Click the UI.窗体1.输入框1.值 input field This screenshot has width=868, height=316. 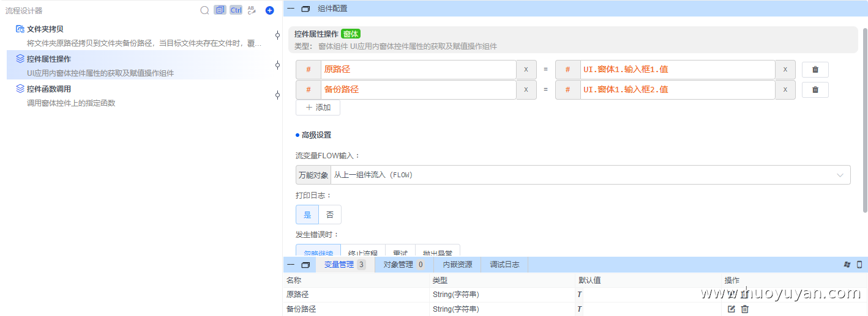click(678, 70)
